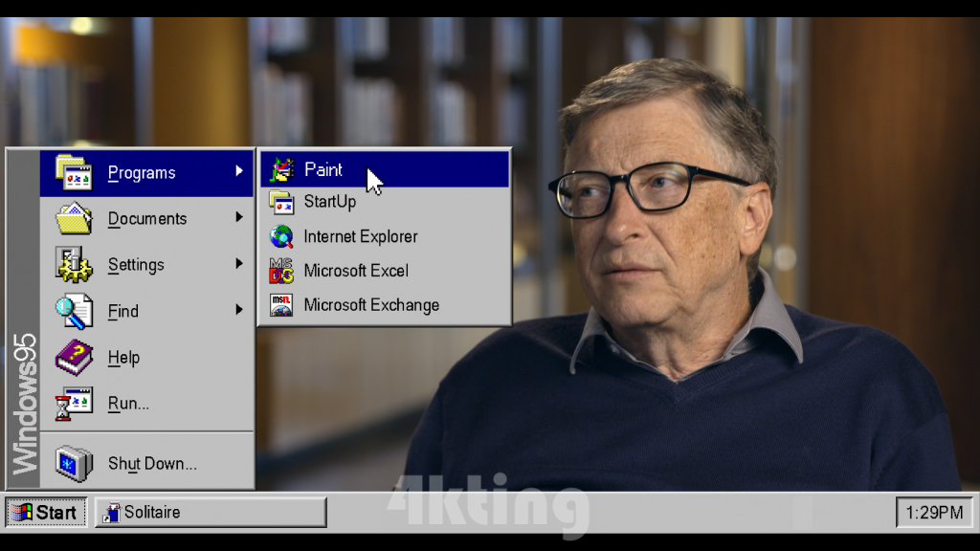Click the Programs folder icon
The width and height of the screenshot is (980, 551).
point(74,172)
